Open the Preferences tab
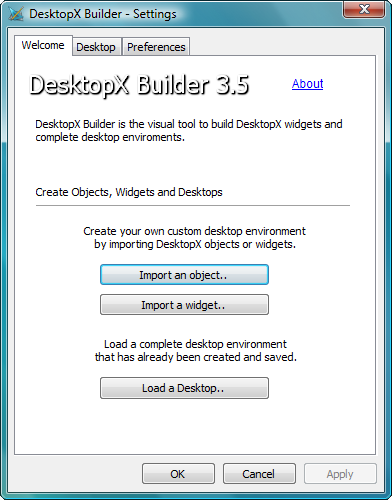This screenshot has height=500, width=392. pyautogui.click(x=156, y=47)
